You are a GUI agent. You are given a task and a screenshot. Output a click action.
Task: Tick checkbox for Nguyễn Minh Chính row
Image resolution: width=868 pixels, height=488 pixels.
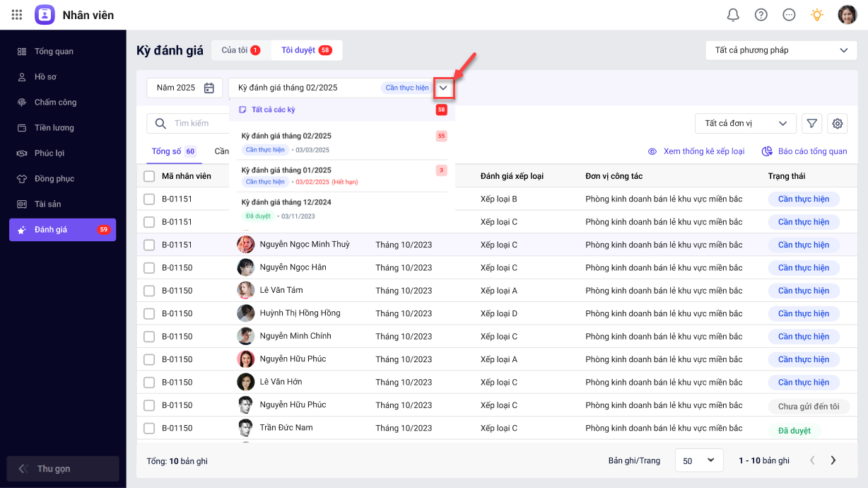point(149,337)
